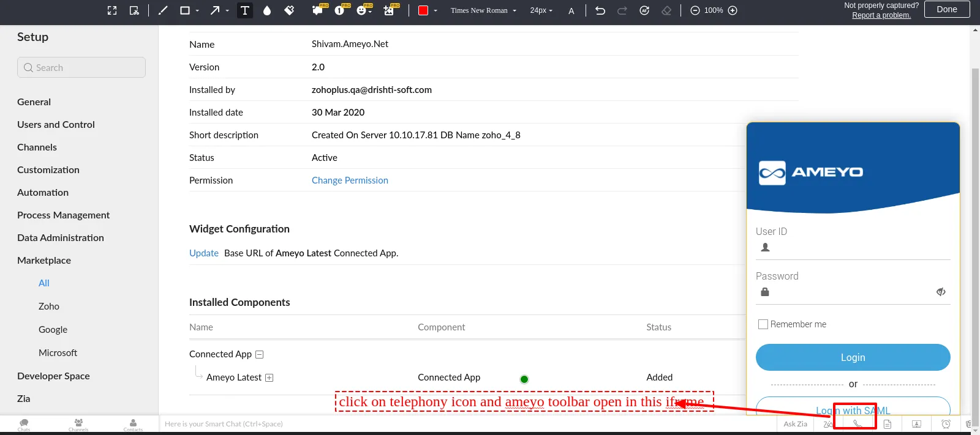This screenshot has height=435, width=980.
Task: Click the Done button
Action: tap(947, 9)
